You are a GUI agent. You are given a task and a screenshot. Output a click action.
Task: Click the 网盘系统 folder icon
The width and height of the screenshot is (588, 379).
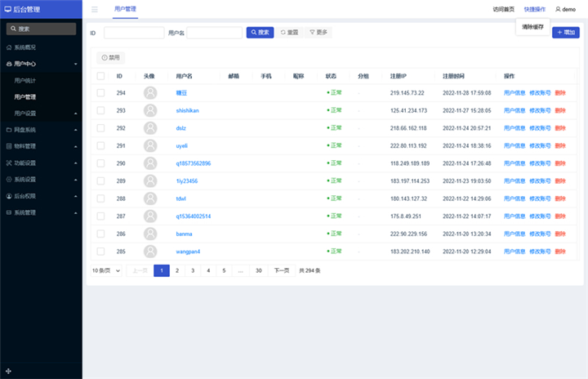(x=9, y=130)
